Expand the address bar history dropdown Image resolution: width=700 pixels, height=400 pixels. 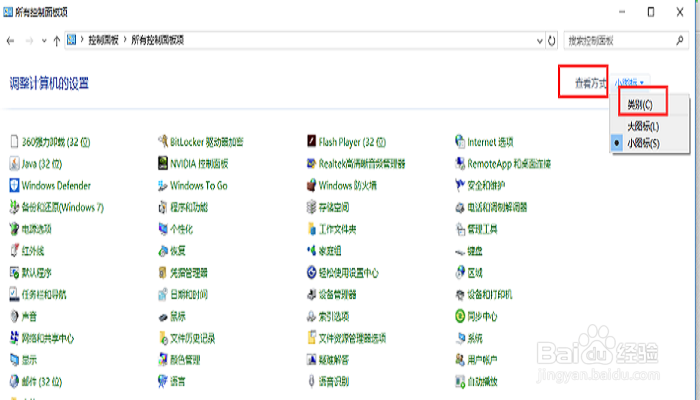pyautogui.click(x=540, y=41)
